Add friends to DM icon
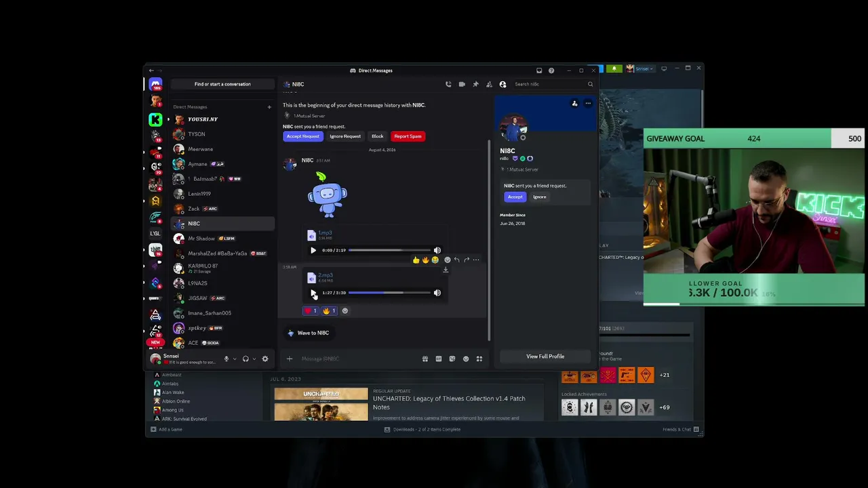This screenshot has width=868, height=488. (x=489, y=84)
